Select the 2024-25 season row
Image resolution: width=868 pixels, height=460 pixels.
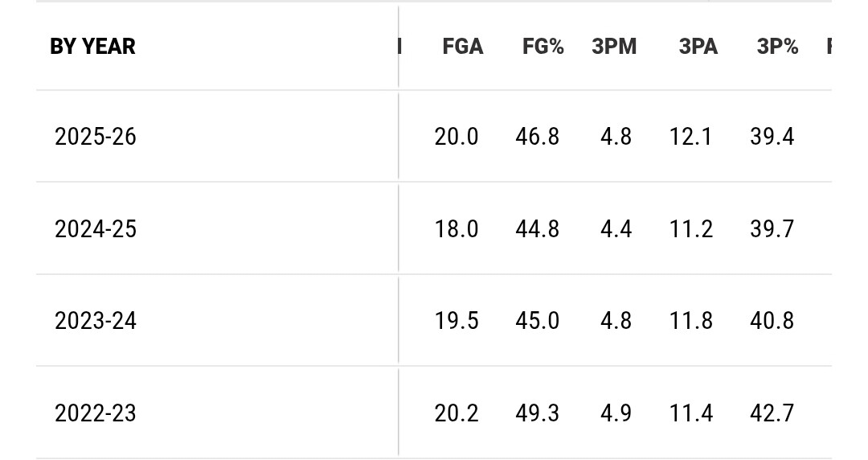point(96,229)
